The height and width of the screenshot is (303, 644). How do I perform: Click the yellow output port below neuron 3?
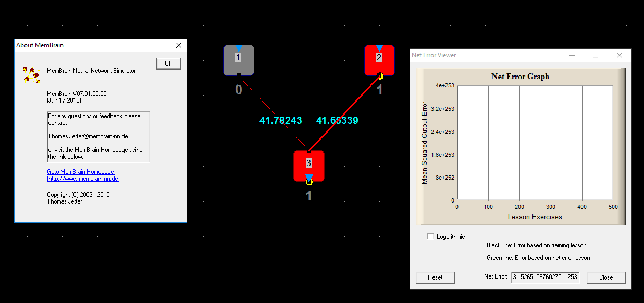(309, 182)
